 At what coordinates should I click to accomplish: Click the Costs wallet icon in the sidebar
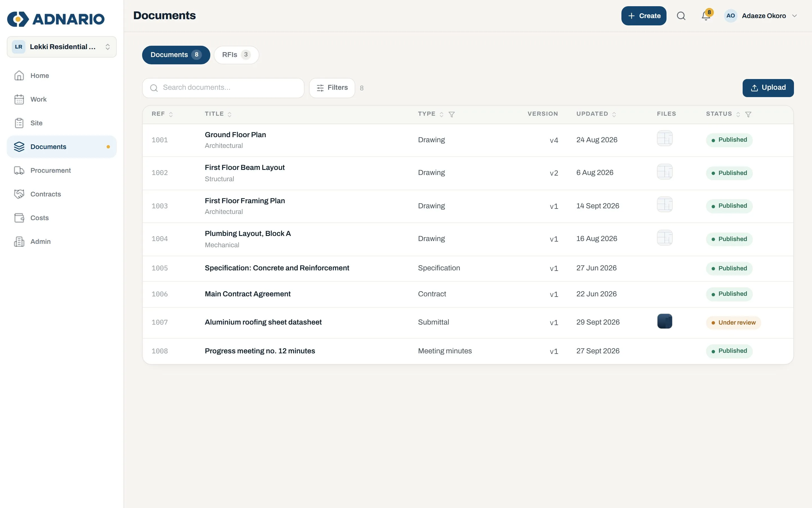[x=19, y=218]
